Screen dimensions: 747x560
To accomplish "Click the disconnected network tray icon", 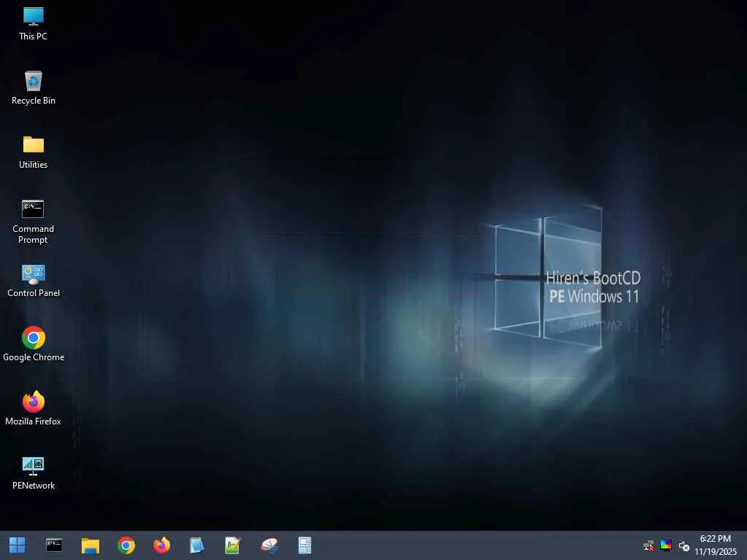I will point(649,545).
